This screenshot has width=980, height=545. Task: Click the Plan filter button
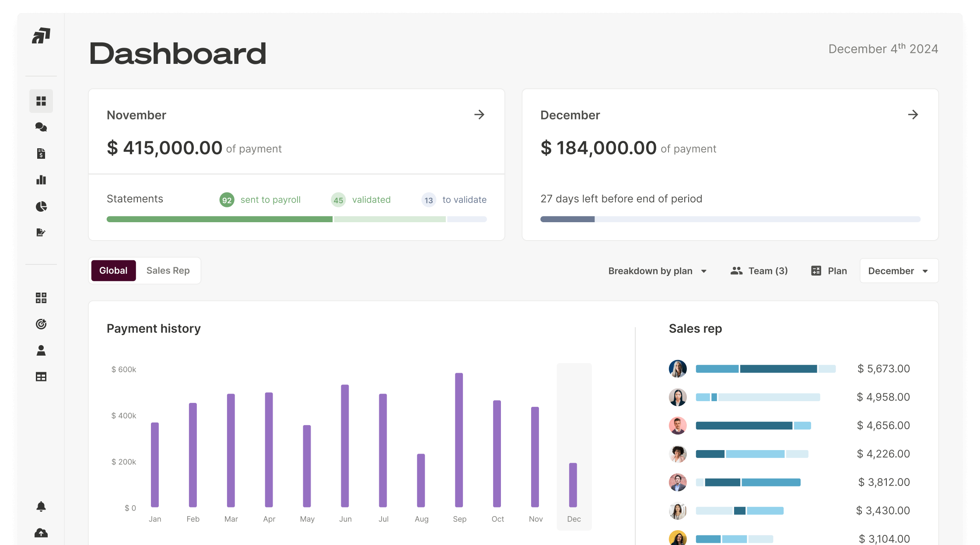click(x=829, y=271)
